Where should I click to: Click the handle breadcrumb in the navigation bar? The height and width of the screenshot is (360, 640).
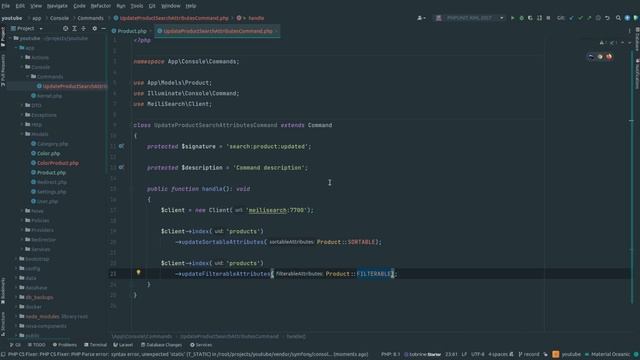click(x=256, y=18)
